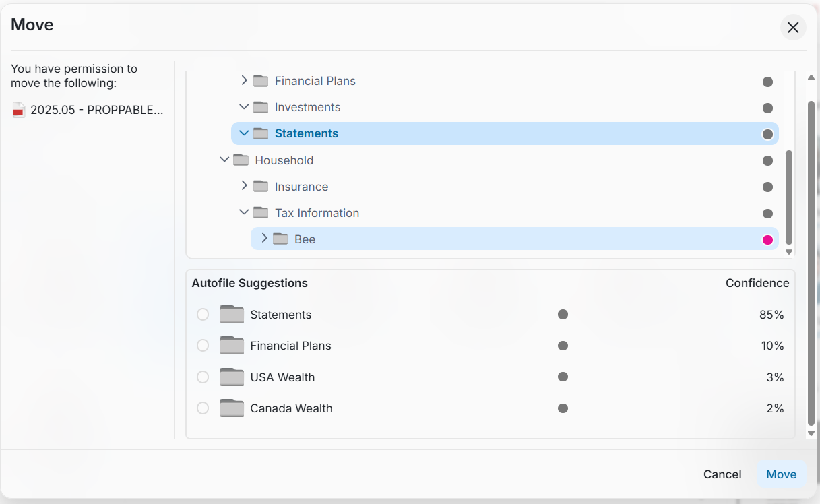
Task: Collapse the Statements folder chevron
Action: (x=244, y=133)
